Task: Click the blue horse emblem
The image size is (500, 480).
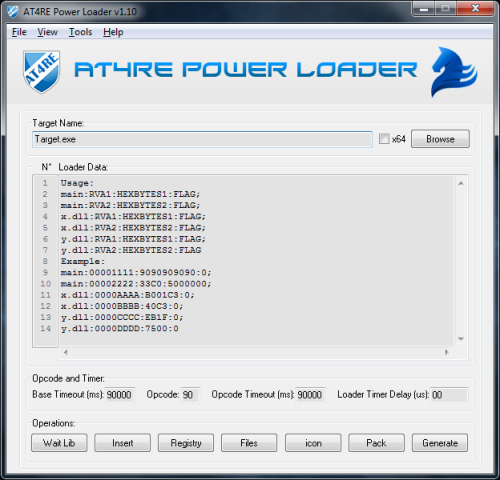Action: pyautogui.click(x=454, y=72)
